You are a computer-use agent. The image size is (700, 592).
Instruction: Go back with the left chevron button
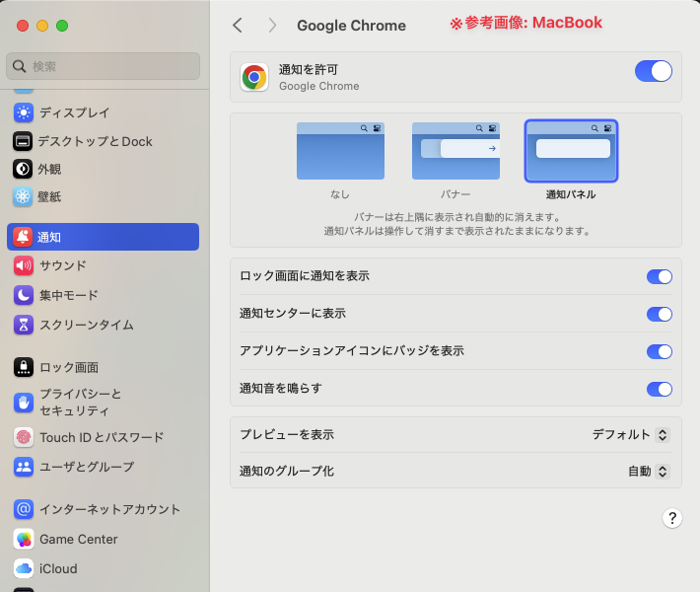click(238, 25)
